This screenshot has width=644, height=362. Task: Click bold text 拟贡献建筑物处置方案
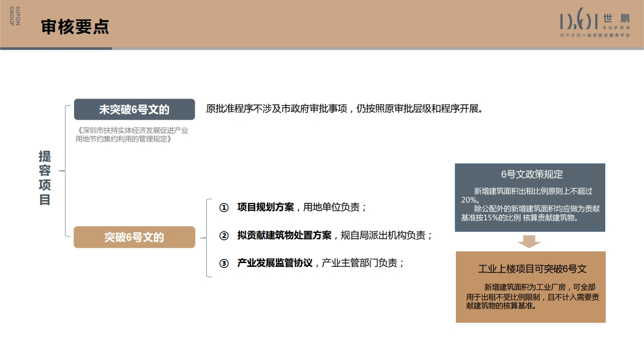(284, 235)
